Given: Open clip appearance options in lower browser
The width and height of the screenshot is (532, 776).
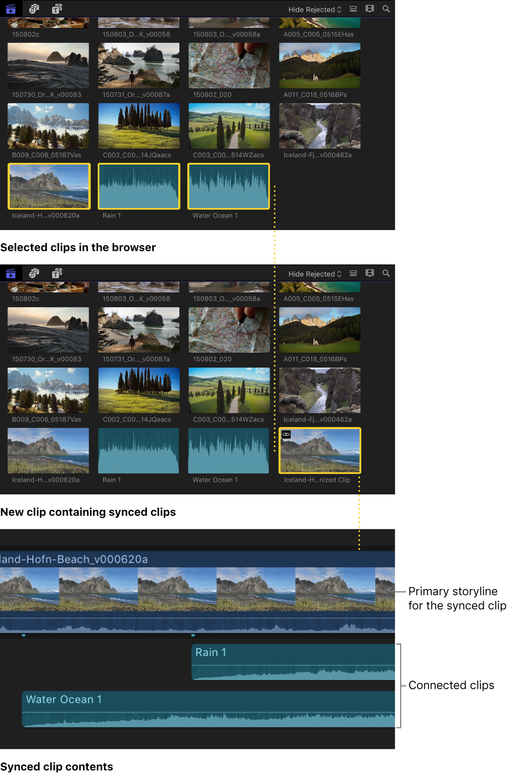Looking at the screenshot, I should pyautogui.click(x=370, y=273).
